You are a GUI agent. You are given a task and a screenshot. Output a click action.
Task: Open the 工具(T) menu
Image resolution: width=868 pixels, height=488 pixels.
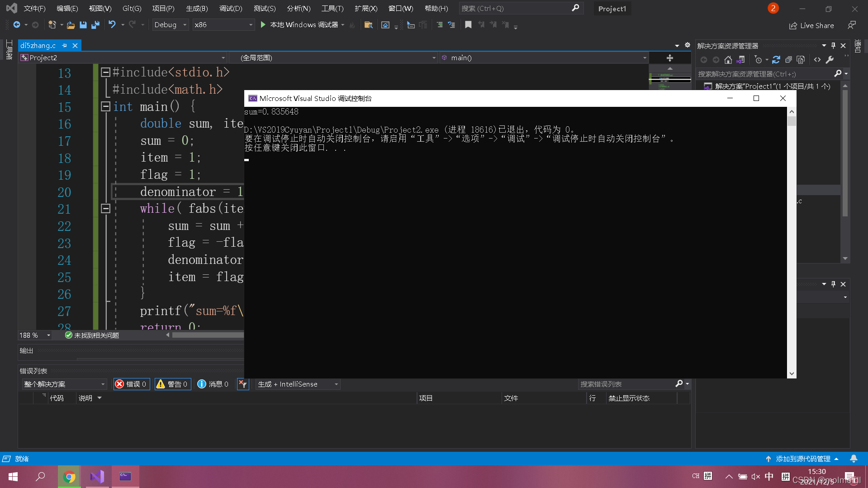332,9
